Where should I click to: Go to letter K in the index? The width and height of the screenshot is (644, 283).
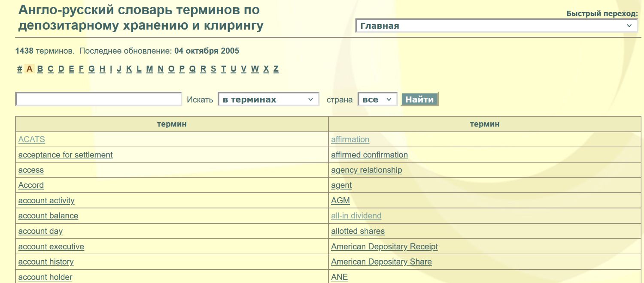[x=129, y=69]
